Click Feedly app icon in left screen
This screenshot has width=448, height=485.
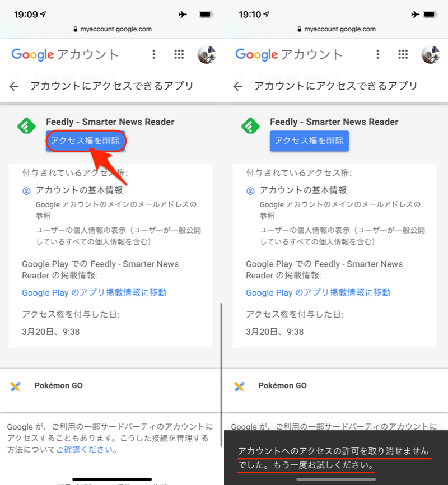click(27, 126)
